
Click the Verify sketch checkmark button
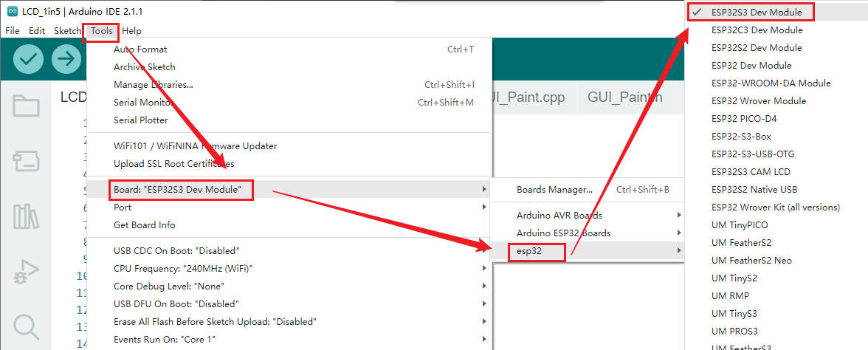(28, 59)
